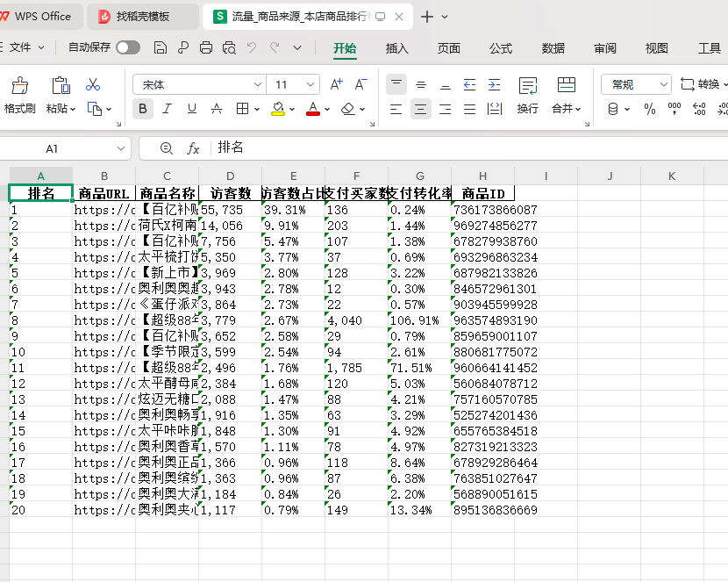Open the File (文件) menu dropdown
728x582 pixels.
26,47
